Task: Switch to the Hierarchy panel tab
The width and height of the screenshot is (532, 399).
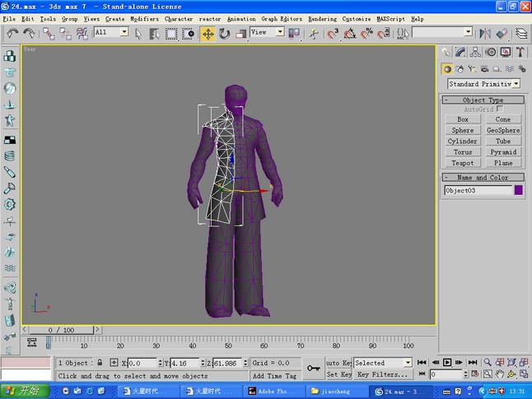Action: (x=475, y=52)
